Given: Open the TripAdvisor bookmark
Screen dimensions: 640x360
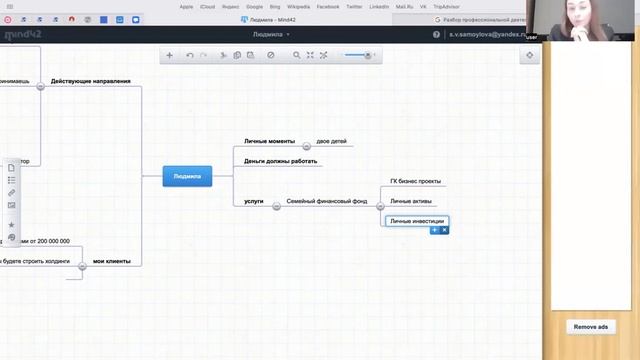Looking at the screenshot, I should 446,7.
